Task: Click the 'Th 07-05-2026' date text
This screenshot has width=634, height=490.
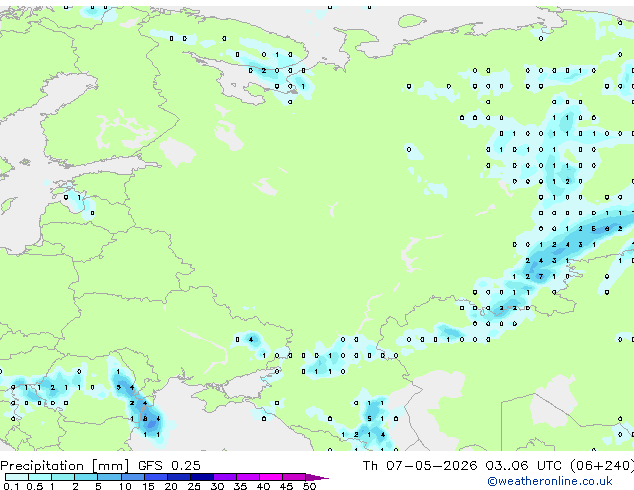Action: 420,466
